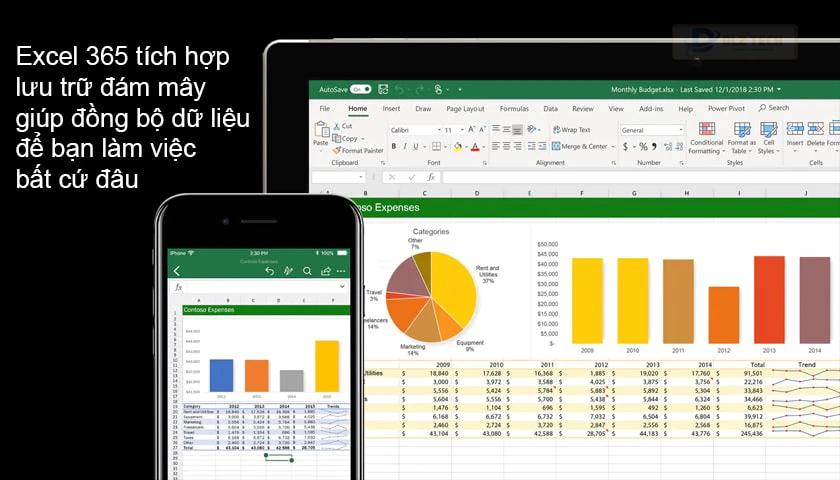The height and width of the screenshot is (480, 840).
Task: Click the formula bar input
Action: pyautogui.click(x=640, y=177)
